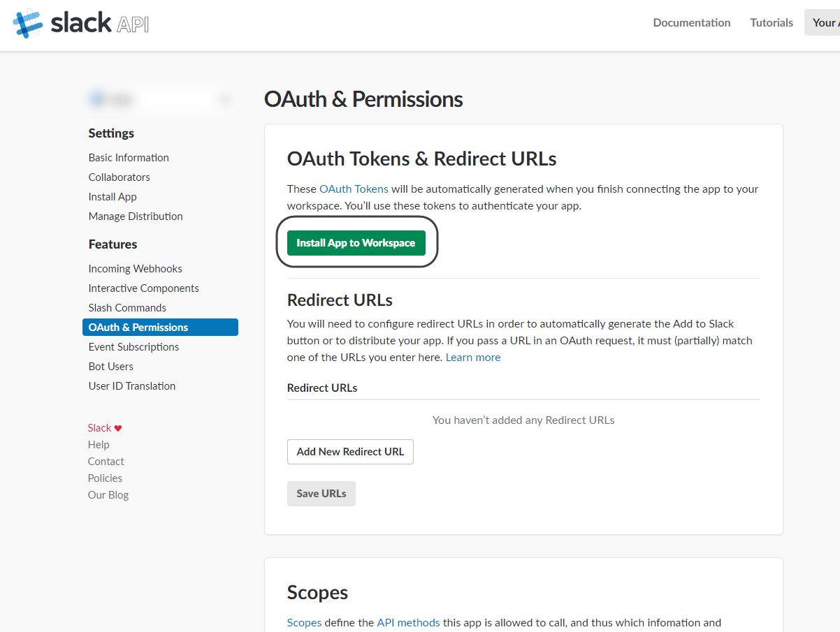The image size is (840, 632).
Task: Select the highlighted OAuth & Permissions item
Action: pos(160,328)
